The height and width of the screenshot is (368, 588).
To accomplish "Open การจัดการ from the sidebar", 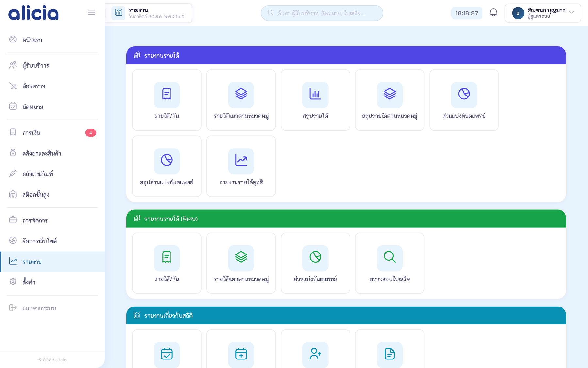I will [x=52, y=220].
